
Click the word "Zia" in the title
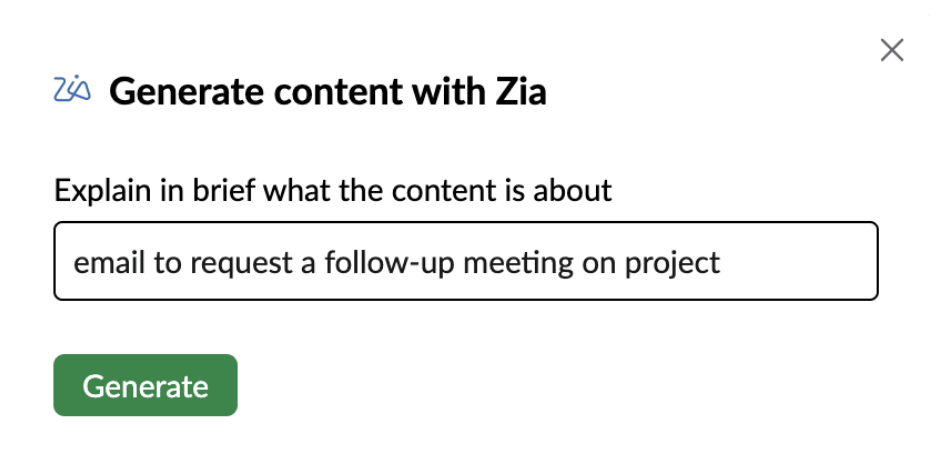click(520, 93)
